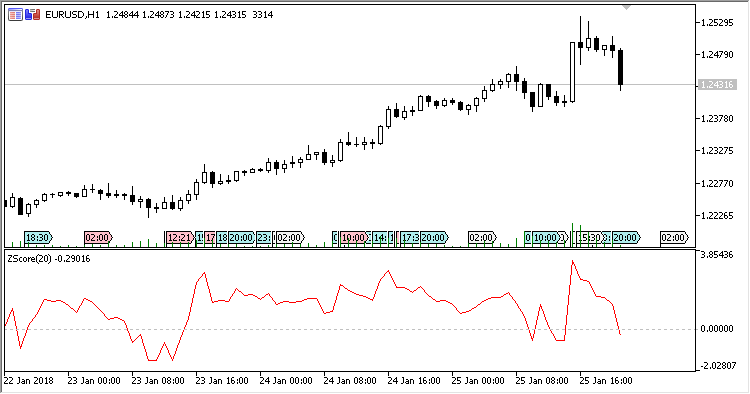
Task: Click the 22 Jan 2018 time label
Action: click(x=29, y=381)
